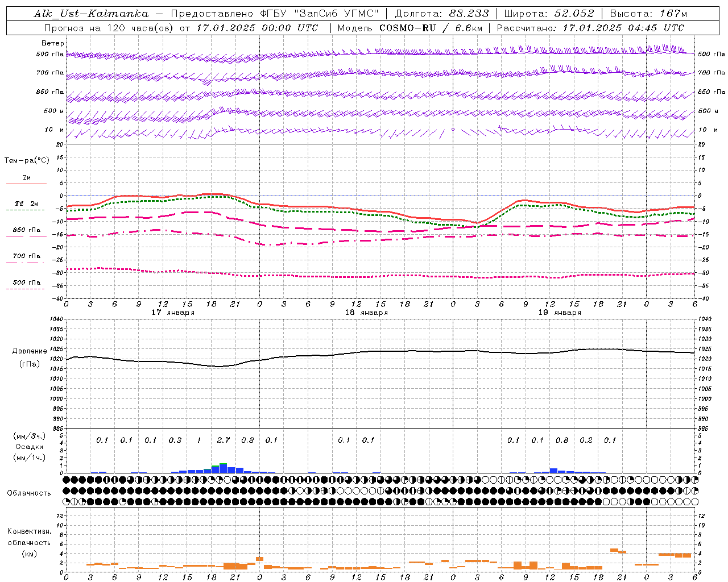Select the 0.3 precipitation amount value

coord(175,440)
